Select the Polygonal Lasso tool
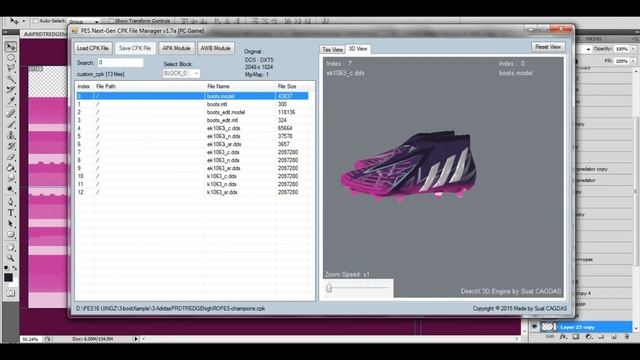This screenshot has width=640, height=360. 11,69
